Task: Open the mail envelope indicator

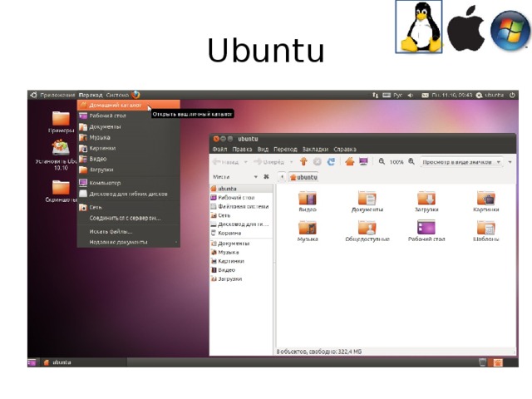Action: 425,96
